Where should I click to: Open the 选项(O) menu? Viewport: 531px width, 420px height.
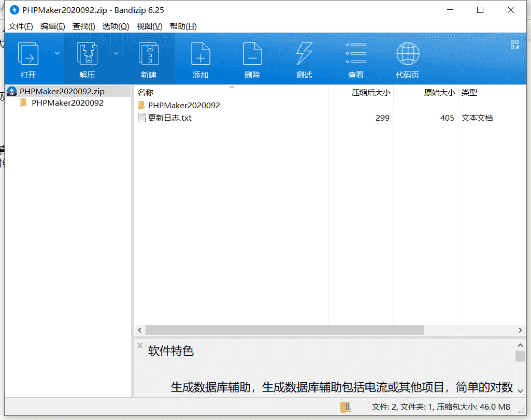[x=116, y=26]
